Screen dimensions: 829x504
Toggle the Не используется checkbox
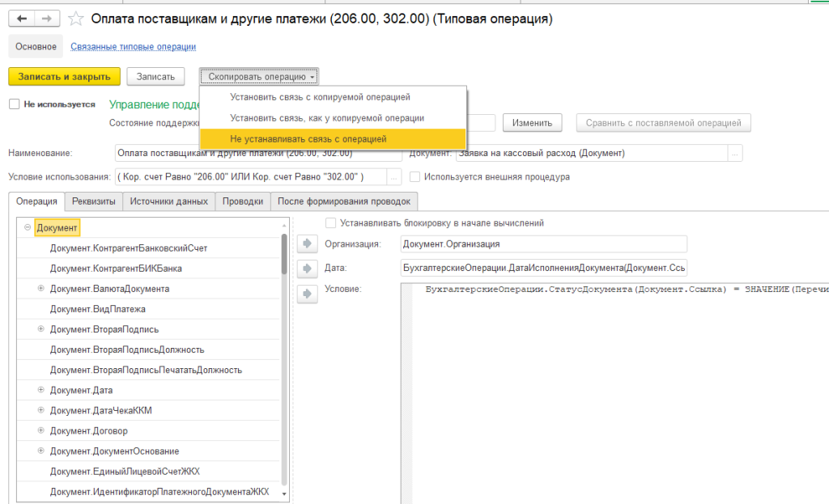tap(14, 104)
